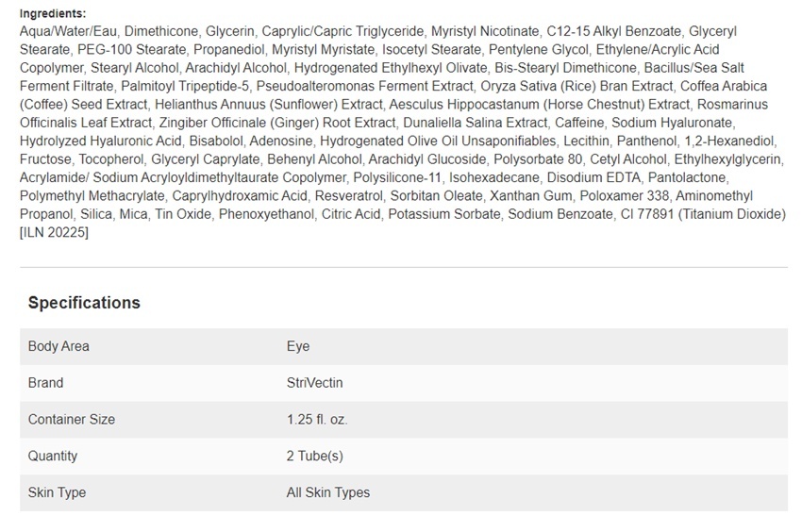The height and width of the screenshot is (532, 802).
Task: Click the Eye value in specifications
Action: tap(298, 346)
